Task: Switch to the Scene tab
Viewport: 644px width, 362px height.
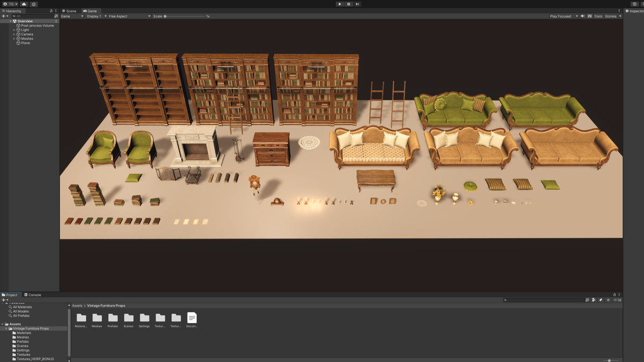Action: [x=69, y=11]
